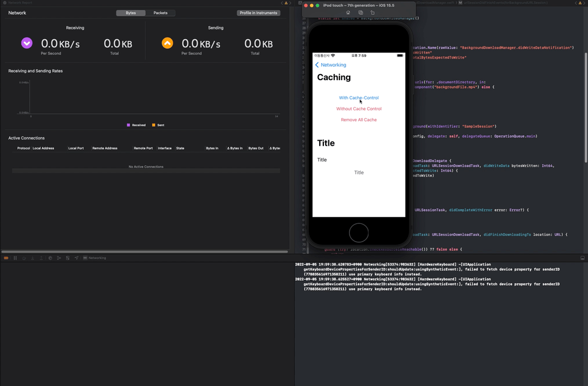The image size is (588, 386).
Task: Open Environment Overrides icon
Action: pos(67,258)
